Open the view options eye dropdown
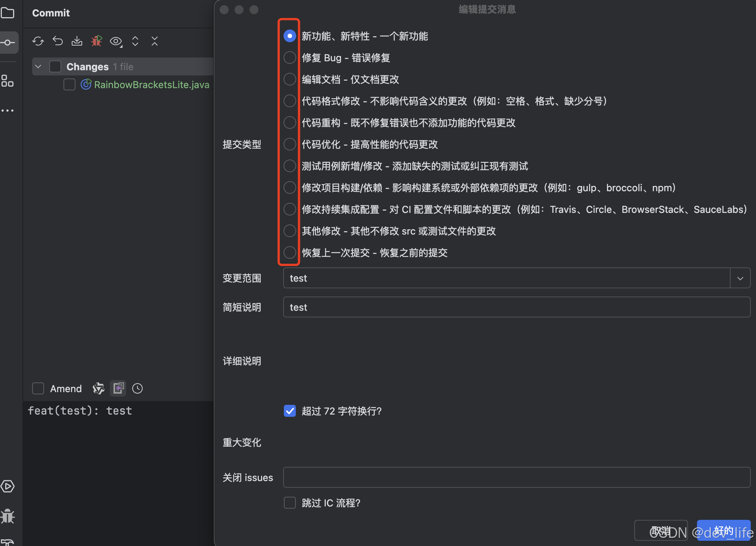756x546 pixels. [x=116, y=41]
